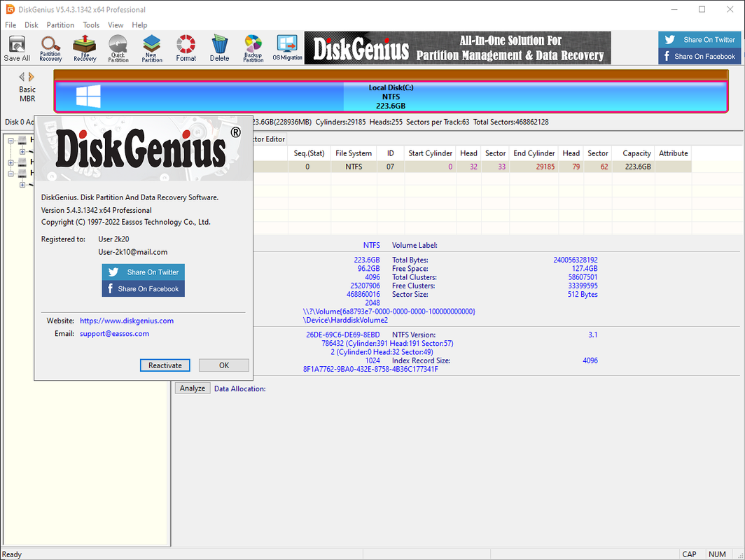Click the Attribute column header
This screenshot has width=745, height=560.
click(x=674, y=153)
